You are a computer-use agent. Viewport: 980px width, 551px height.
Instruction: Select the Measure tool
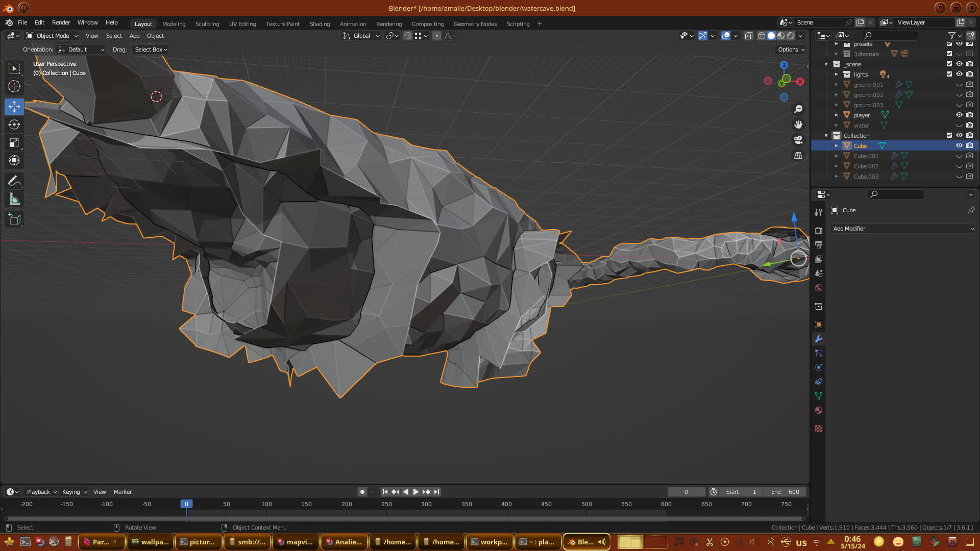14,199
